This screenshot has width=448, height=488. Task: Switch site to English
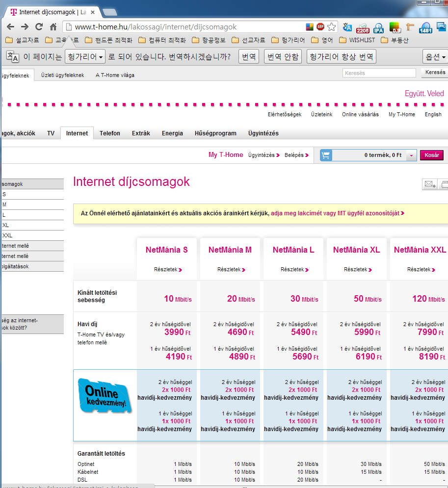pyautogui.click(x=433, y=114)
